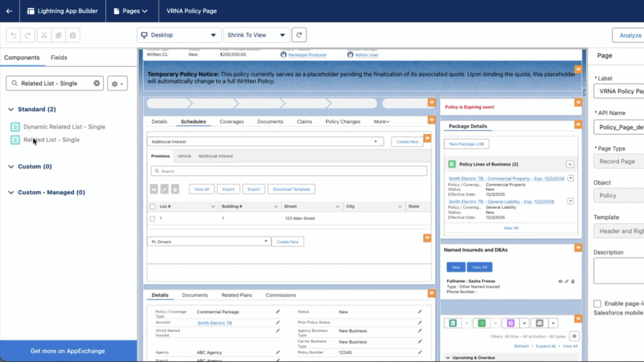Click the Download Template button

point(291,189)
